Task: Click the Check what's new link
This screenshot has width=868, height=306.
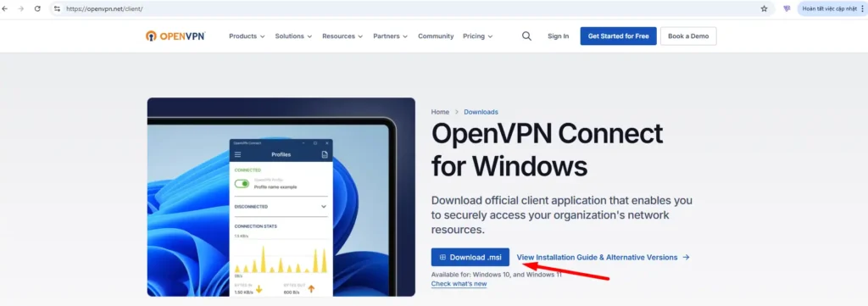Action: click(x=459, y=284)
